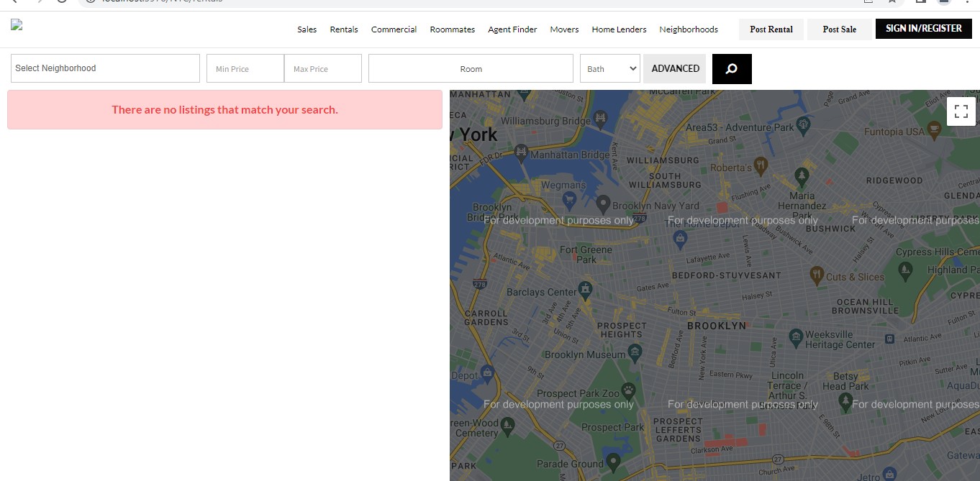Image resolution: width=980 pixels, height=481 pixels.
Task: Click the Barclays Center map marker
Action: pyautogui.click(x=586, y=290)
